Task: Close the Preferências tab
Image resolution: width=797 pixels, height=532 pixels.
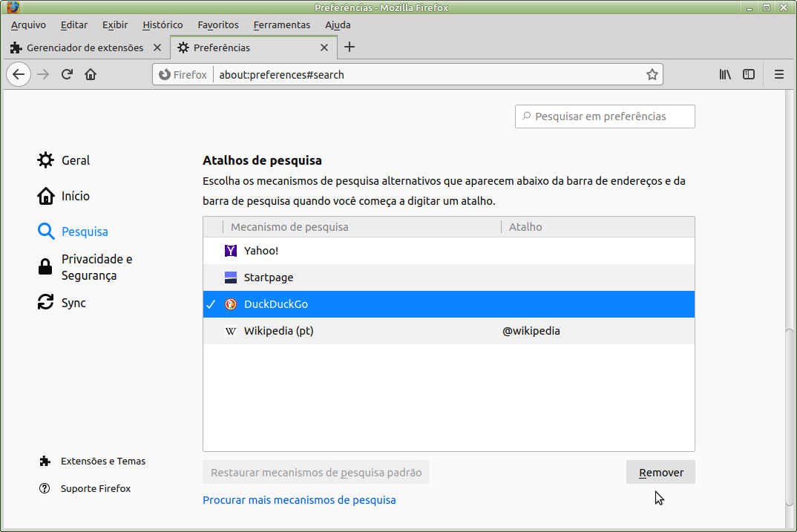Action: point(324,47)
